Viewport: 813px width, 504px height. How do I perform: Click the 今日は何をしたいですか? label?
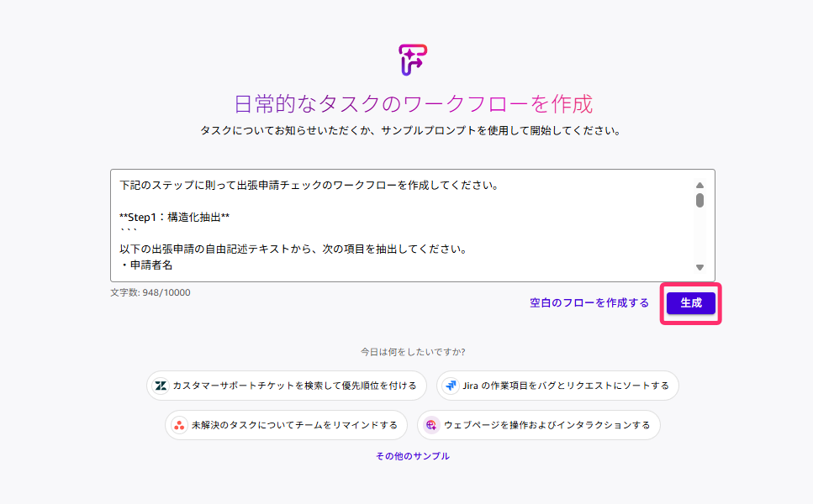(x=413, y=352)
